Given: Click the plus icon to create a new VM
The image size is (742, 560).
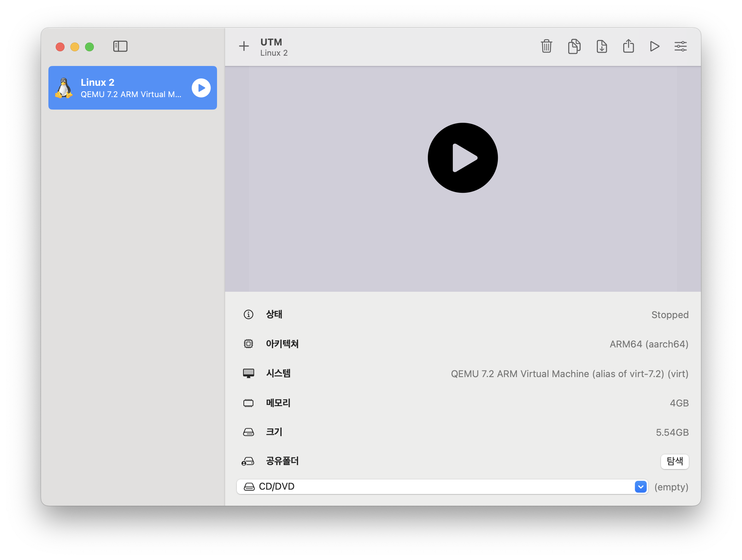Looking at the screenshot, I should 244,46.
